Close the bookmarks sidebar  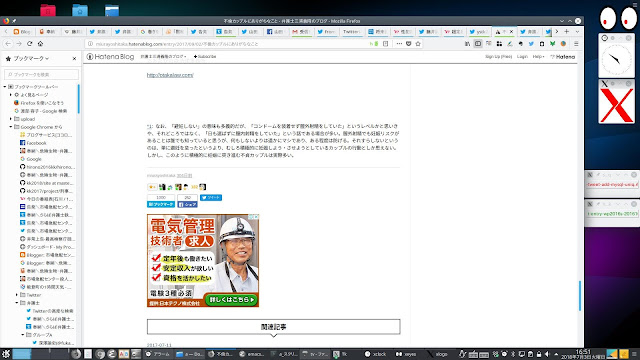pos(74,59)
